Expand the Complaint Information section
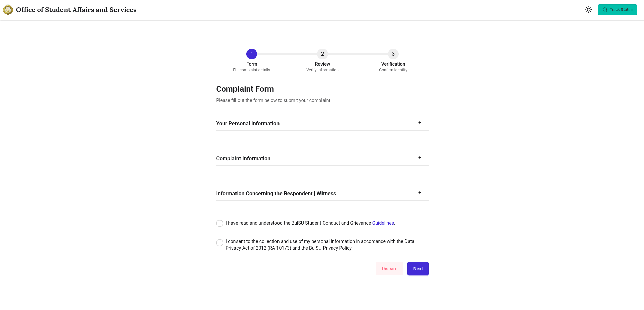The image size is (644, 310). [x=323, y=158]
